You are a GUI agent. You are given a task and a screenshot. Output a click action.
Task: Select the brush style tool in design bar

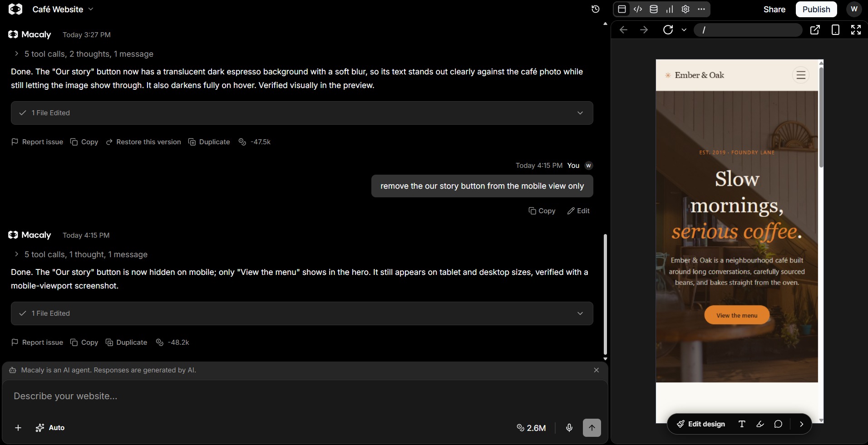tap(760, 424)
